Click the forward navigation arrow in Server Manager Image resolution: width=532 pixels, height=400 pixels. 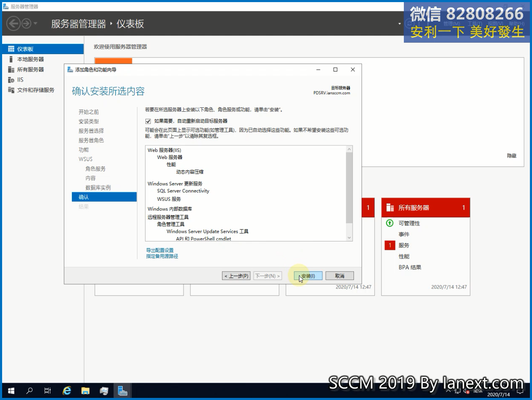coord(26,23)
